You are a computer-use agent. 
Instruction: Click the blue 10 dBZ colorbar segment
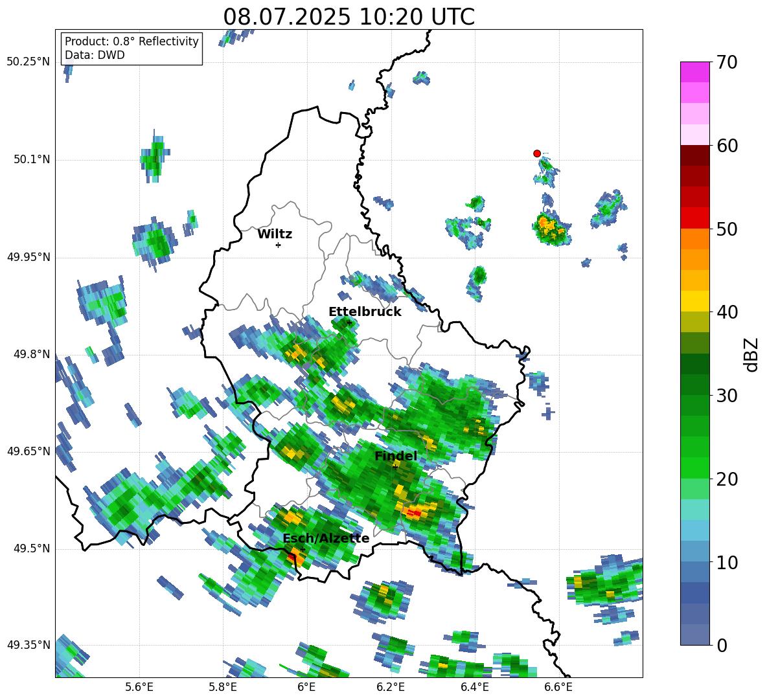point(694,572)
